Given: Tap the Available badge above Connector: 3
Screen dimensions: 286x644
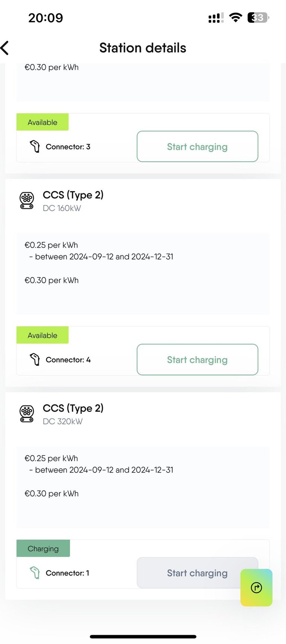Looking at the screenshot, I should coord(42,122).
